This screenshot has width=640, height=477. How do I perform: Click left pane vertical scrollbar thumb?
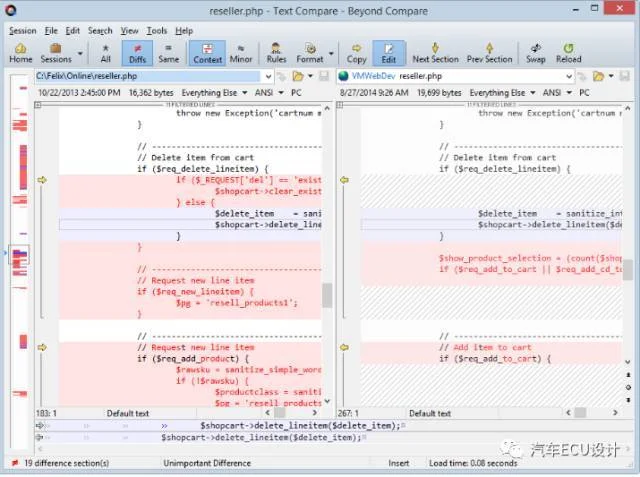(x=327, y=295)
